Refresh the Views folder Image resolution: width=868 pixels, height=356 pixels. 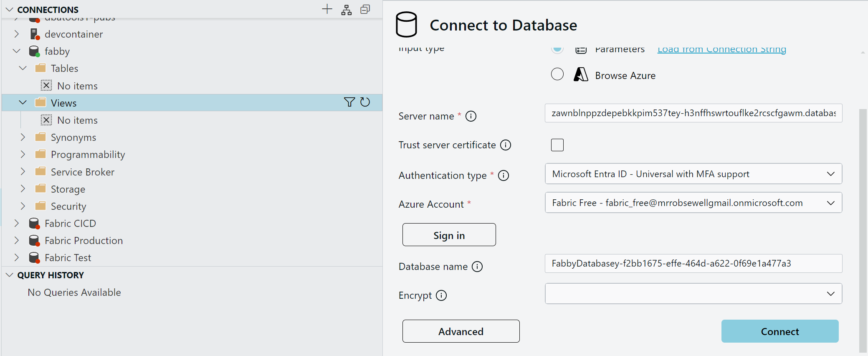tap(365, 102)
